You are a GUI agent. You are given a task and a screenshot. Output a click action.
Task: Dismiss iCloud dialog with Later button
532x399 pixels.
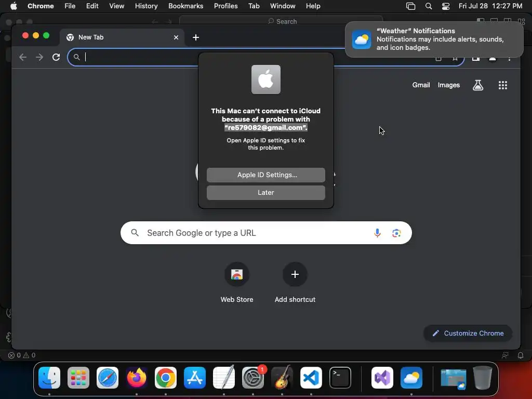[x=265, y=192]
